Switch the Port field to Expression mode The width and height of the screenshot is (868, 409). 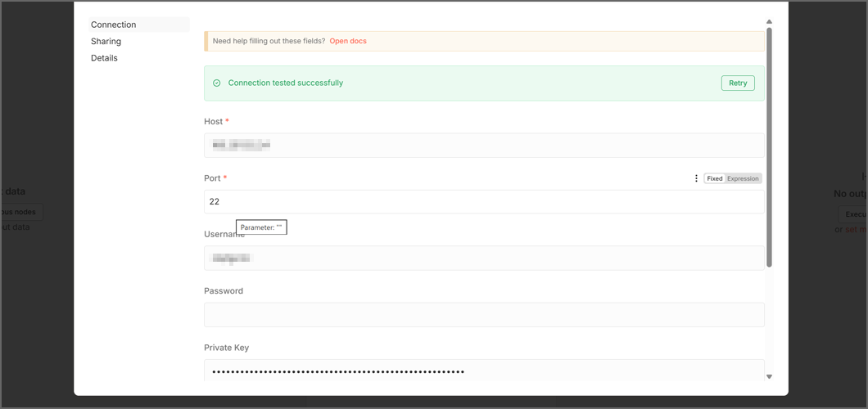[x=743, y=178]
